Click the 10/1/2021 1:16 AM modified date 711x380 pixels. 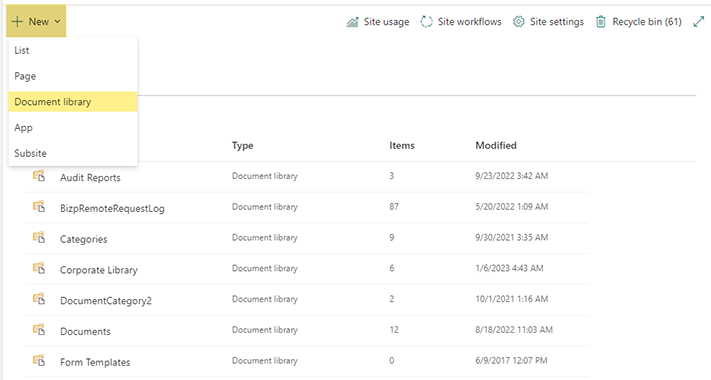click(x=511, y=299)
